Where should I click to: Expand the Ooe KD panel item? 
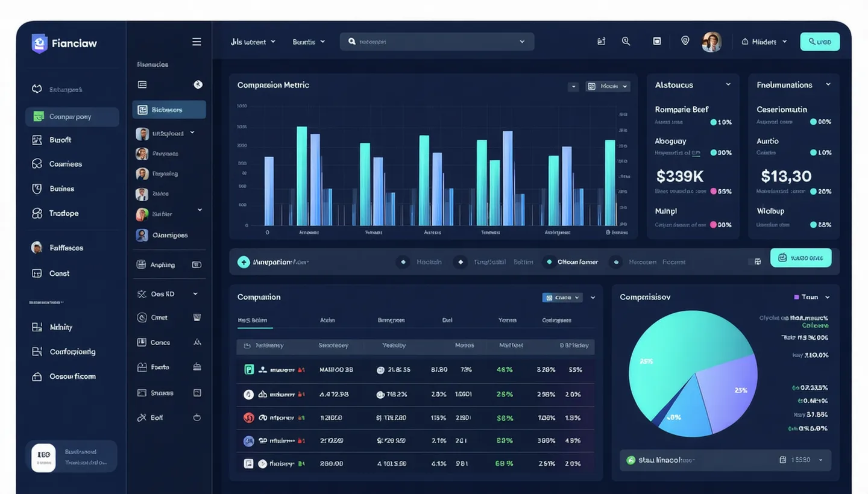tap(169, 294)
